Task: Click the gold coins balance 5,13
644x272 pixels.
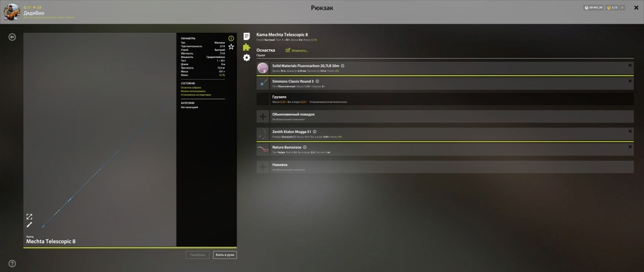Action: click(x=612, y=8)
